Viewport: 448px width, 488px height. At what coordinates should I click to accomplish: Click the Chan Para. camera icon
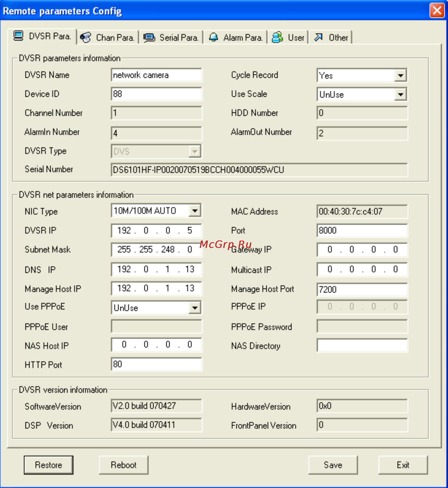(x=86, y=37)
